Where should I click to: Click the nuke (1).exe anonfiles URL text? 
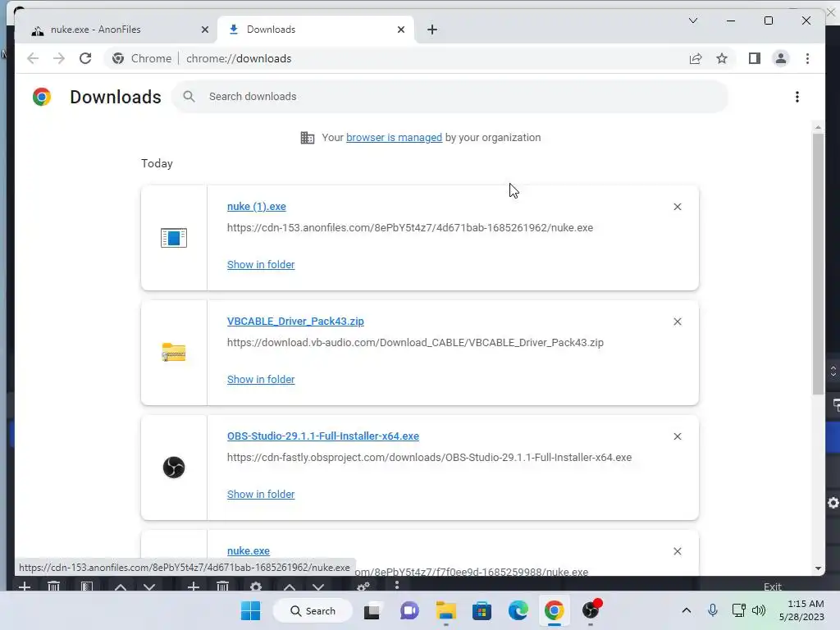click(x=410, y=228)
